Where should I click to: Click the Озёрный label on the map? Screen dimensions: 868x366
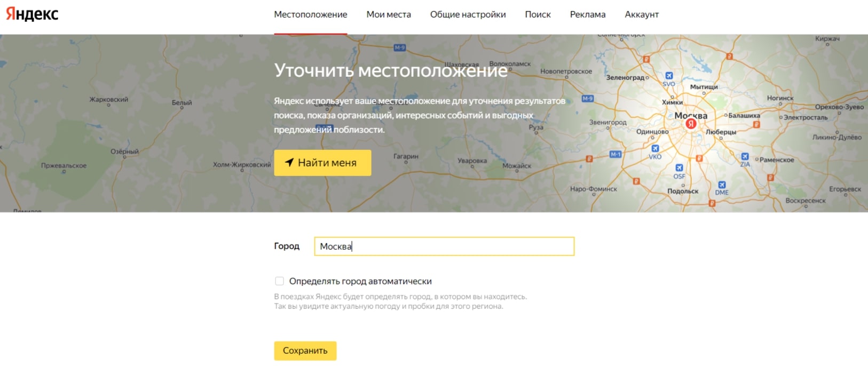[x=124, y=152]
